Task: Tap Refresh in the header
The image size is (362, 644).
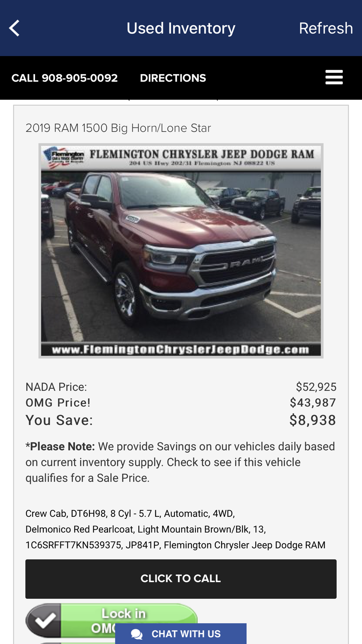Action: pos(326,28)
